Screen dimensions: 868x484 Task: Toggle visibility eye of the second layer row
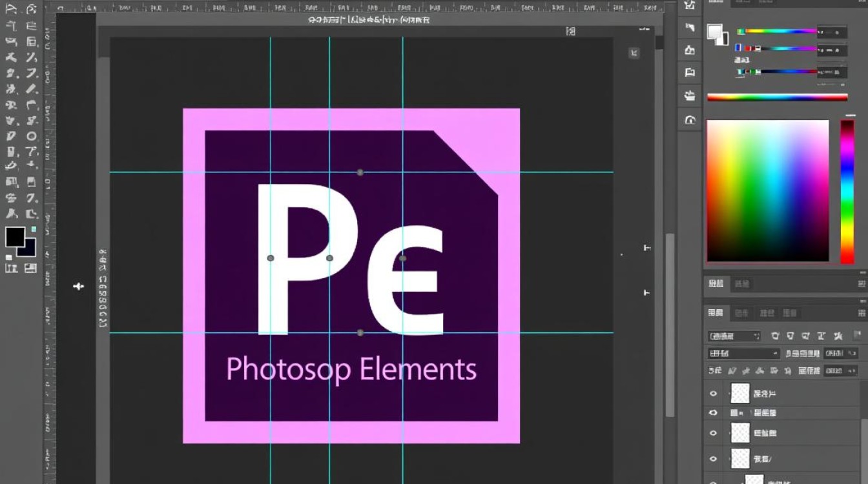(713, 412)
